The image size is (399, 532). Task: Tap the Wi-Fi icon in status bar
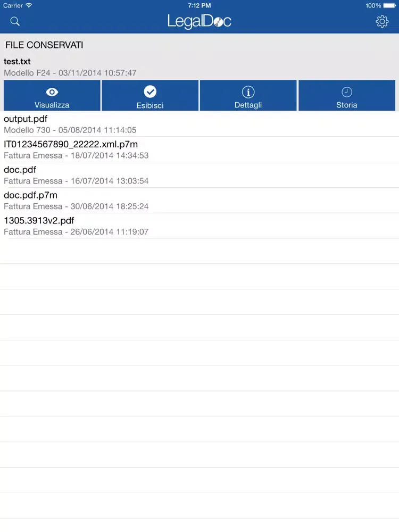click(29, 5)
